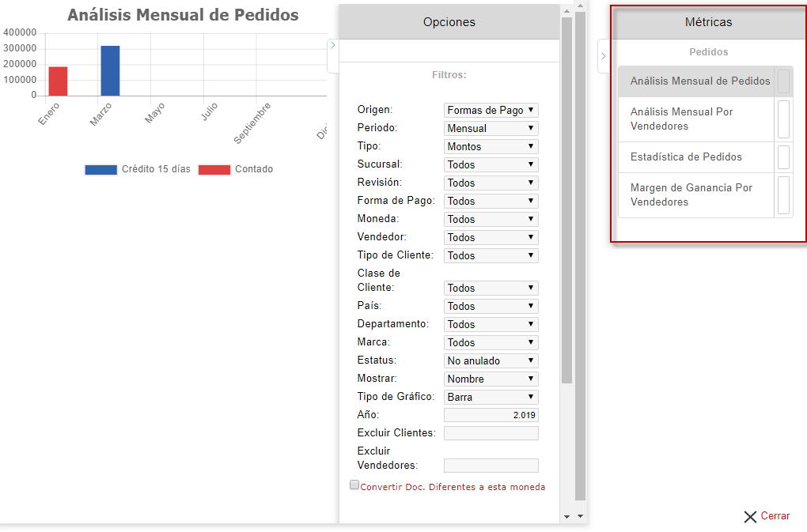Toggle box beside Estadística de Pedidos
This screenshot has width=807, height=532.
(784, 157)
